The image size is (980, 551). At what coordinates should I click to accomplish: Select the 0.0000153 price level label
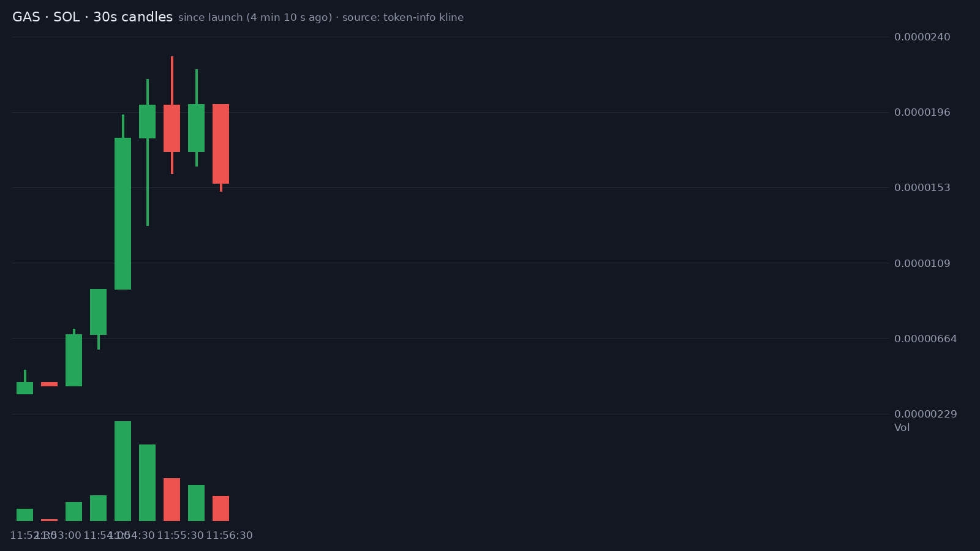(922, 187)
